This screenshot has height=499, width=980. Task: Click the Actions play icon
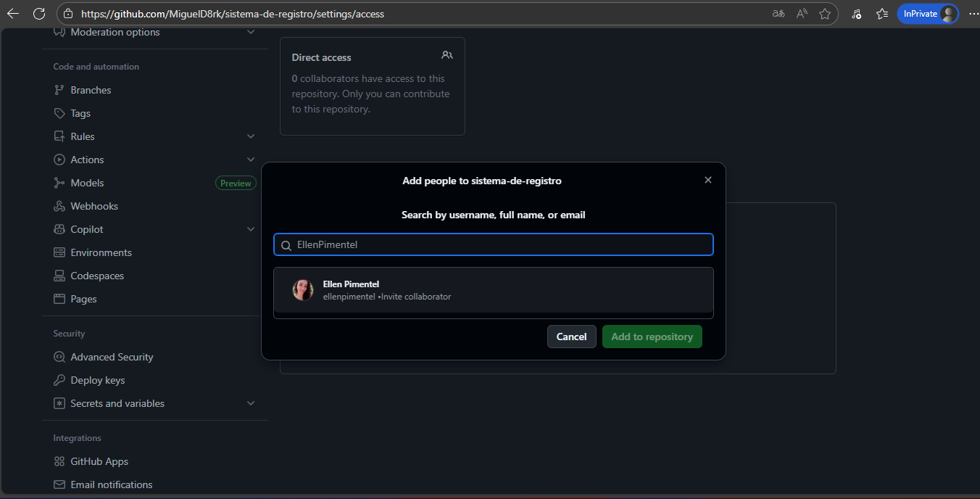pos(59,160)
